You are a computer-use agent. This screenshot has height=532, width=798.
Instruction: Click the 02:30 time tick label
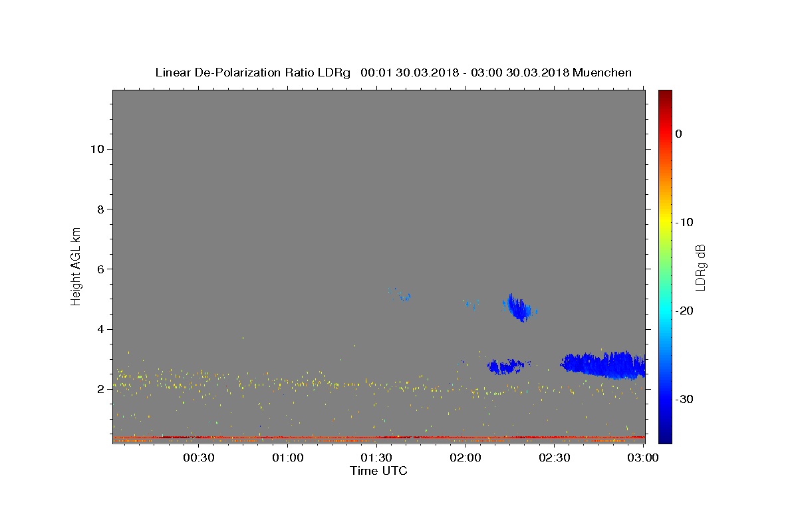pos(554,458)
